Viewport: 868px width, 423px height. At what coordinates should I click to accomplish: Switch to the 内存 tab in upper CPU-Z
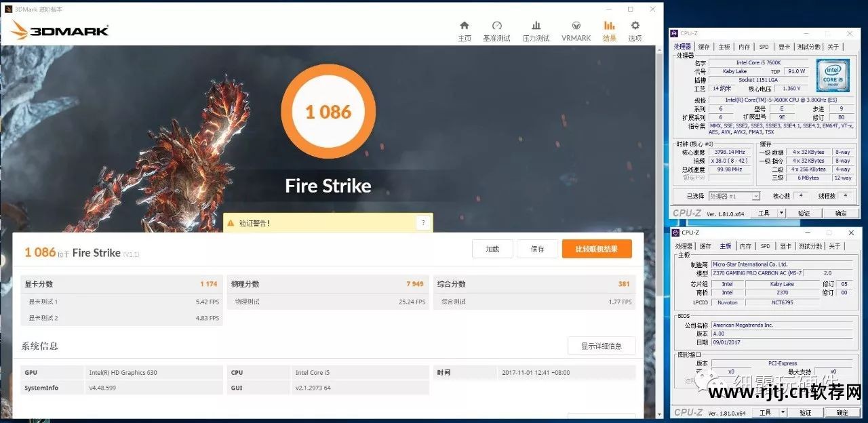[x=745, y=47]
